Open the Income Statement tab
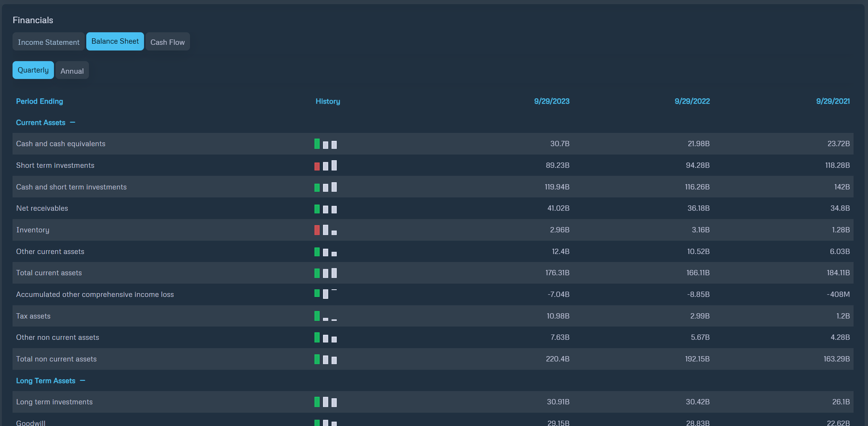This screenshot has height=426, width=868. (x=49, y=42)
